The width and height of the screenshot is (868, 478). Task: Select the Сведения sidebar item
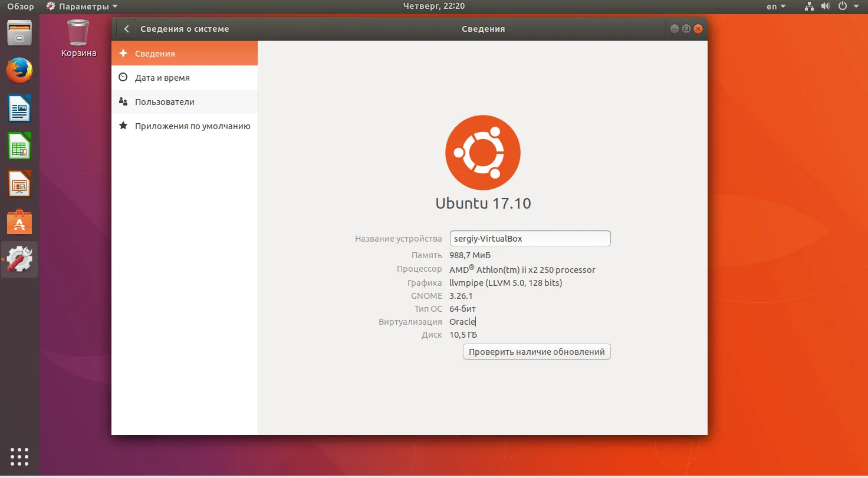click(185, 53)
